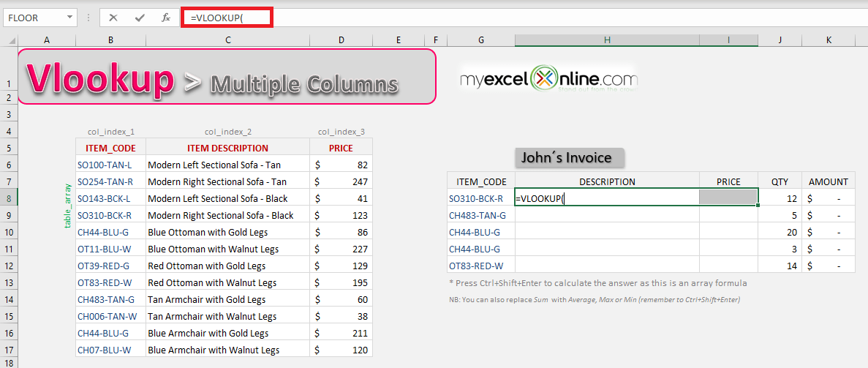868x368 pixels.
Task: Select row 17 header
Action: (x=9, y=350)
